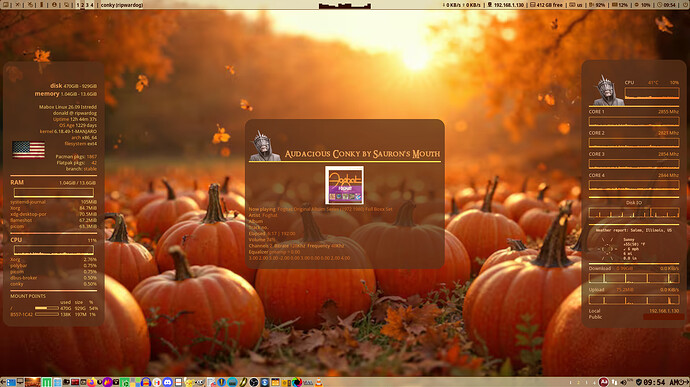
Task: Click the CORE 1 graph in right widget
Action: click(x=634, y=122)
